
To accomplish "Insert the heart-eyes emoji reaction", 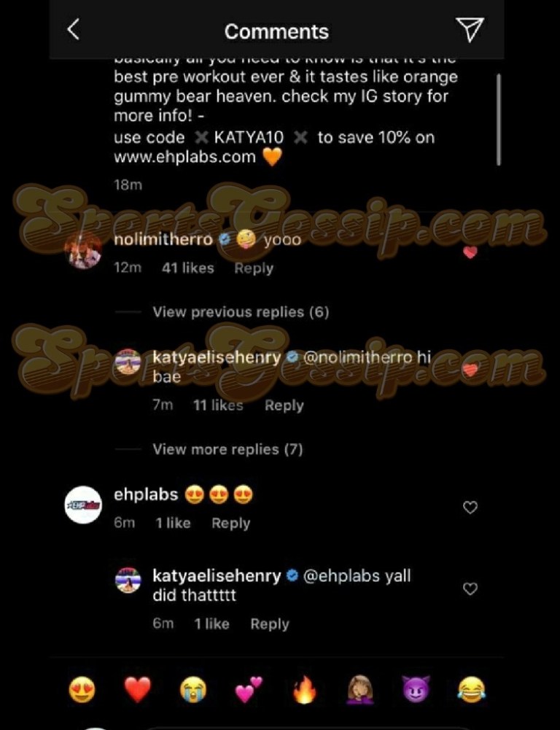I will click(82, 690).
